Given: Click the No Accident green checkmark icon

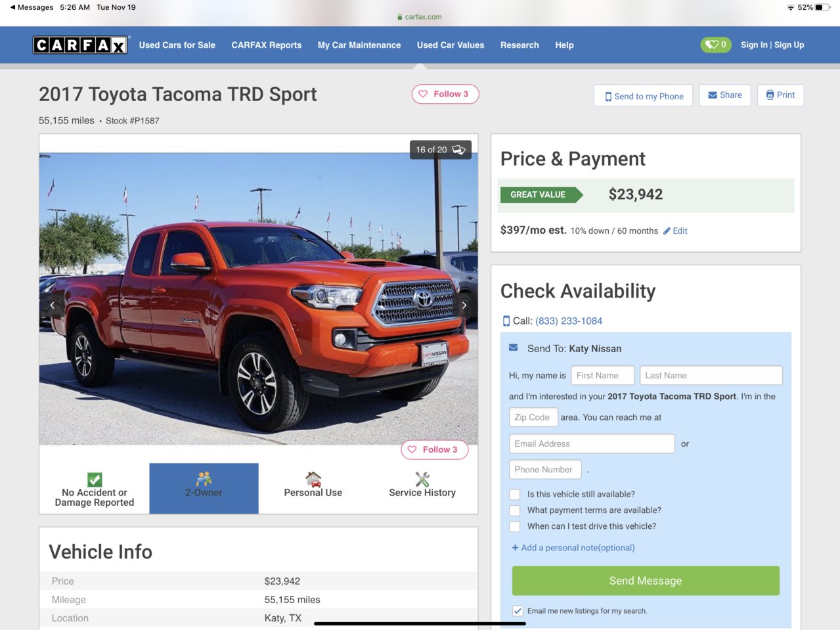Looking at the screenshot, I should coord(95,480).
